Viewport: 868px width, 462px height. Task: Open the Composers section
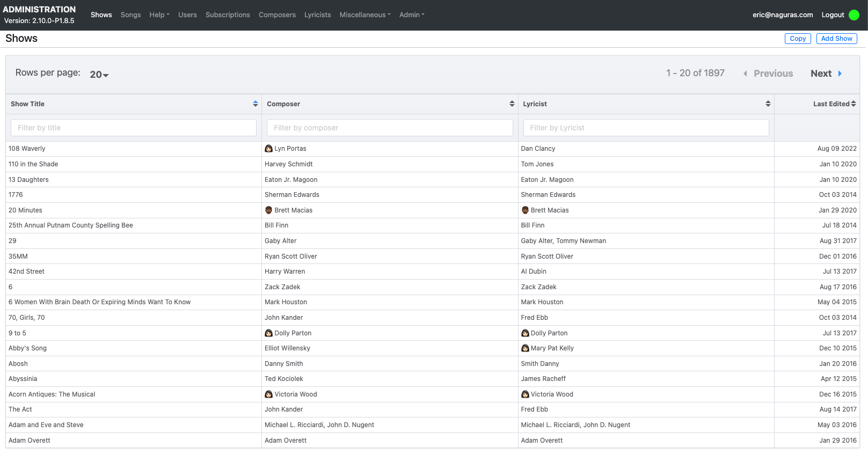coord(277,15)
